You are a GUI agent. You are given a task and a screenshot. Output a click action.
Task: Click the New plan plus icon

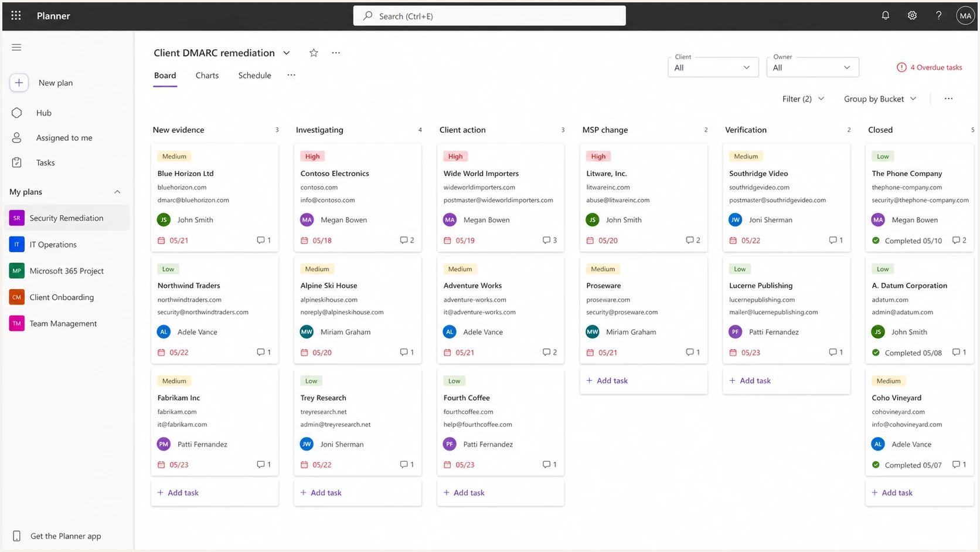(19, 83)
